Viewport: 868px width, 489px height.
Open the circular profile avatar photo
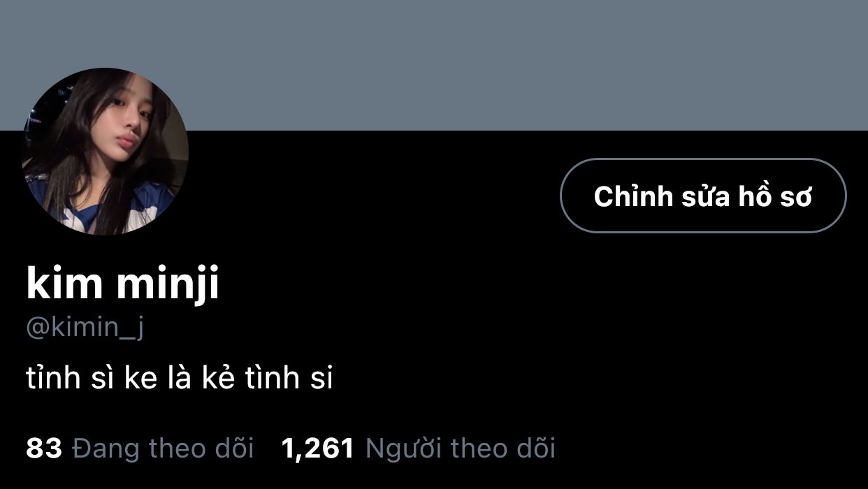click(105, 152)
